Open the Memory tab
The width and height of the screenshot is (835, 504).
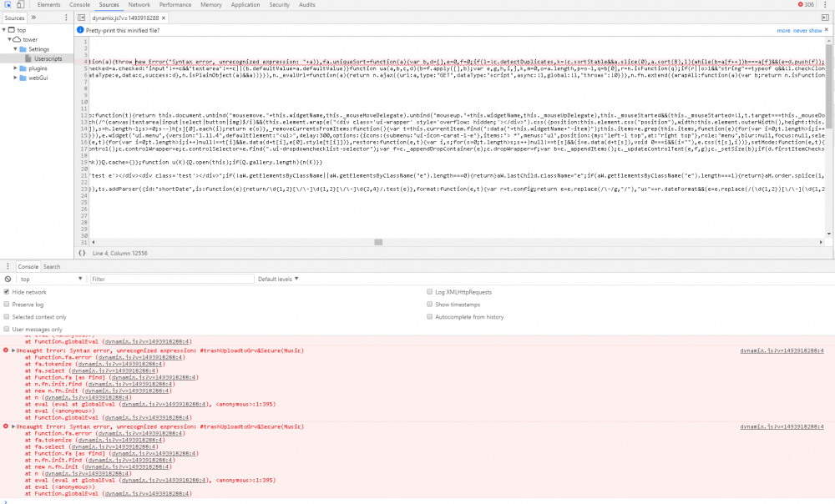[x=211, y=5]
